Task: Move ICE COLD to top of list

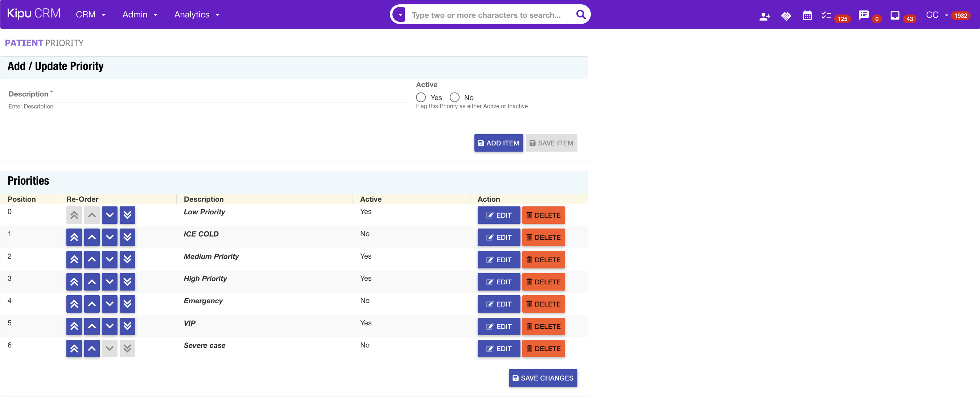Action: click(x=74, y=237)
